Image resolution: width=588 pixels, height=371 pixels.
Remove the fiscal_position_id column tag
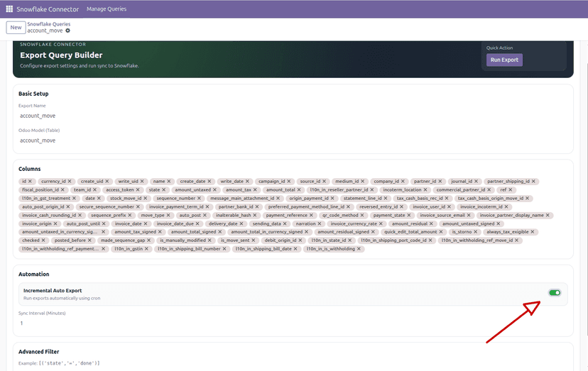(62, 190)
